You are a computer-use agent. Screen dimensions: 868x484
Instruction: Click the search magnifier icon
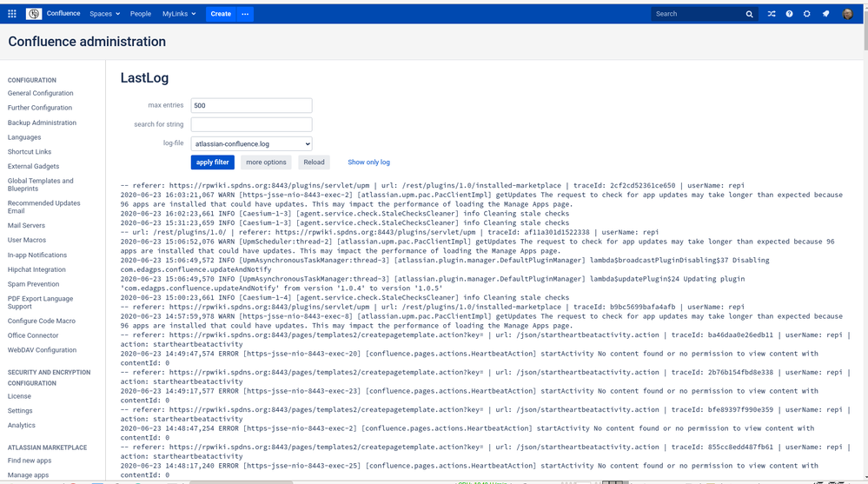tap(750, 14)
